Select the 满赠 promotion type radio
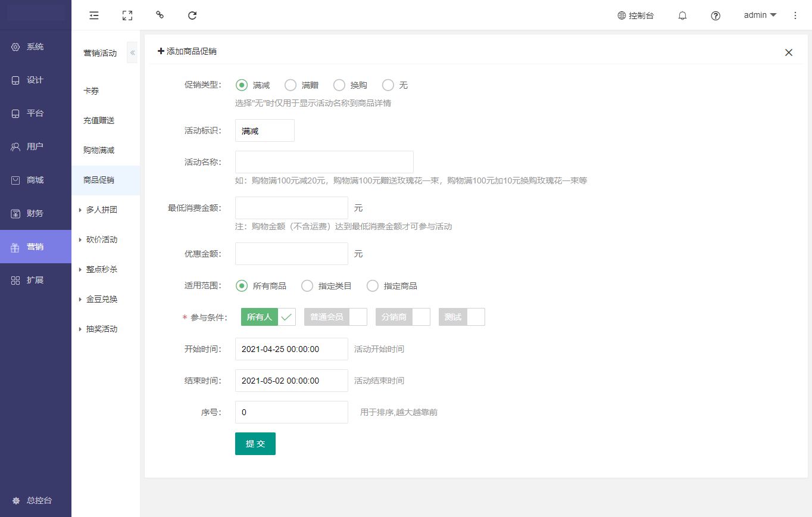812x517 pixels. (291, 85)
